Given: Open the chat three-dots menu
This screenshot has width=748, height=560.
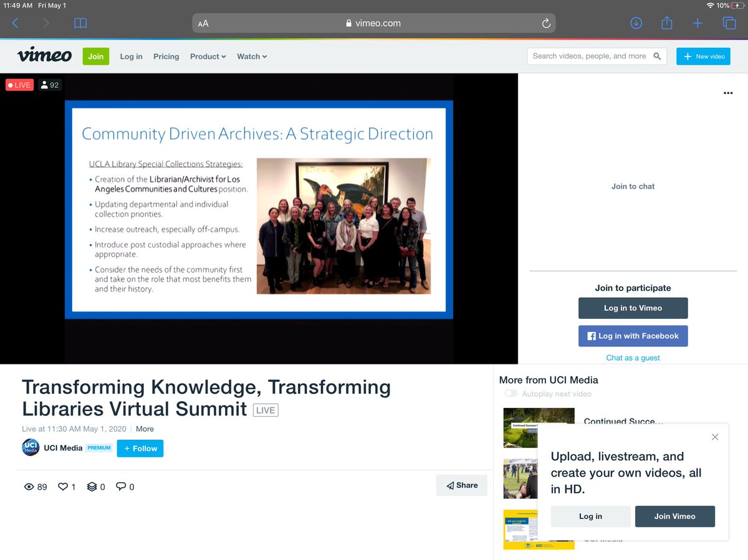Looking at the screenshot, I should [728, 93].
